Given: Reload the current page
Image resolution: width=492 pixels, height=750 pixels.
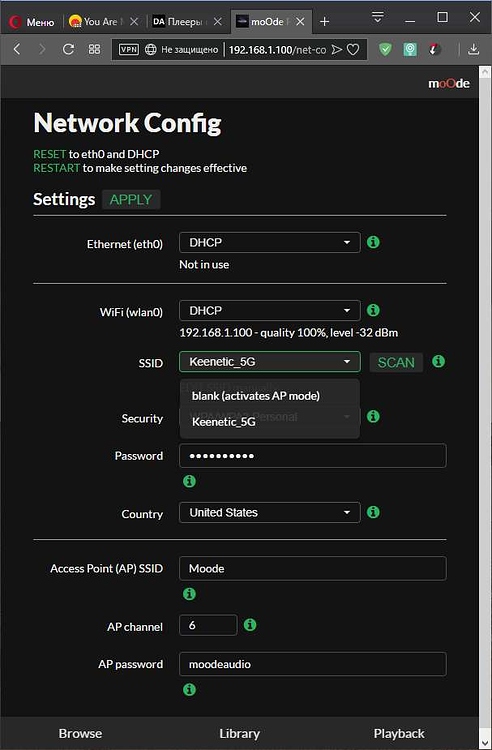Looking at the screenshot, I should coord(68,49).
